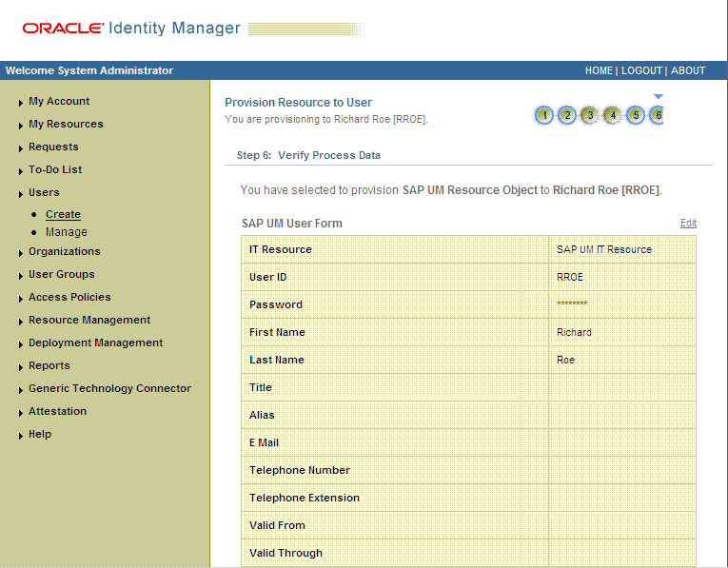The width and height of the screenshot is (728, 568).
Task: Click the step 5 wizard circle
Action: click(x=636, y=115)
